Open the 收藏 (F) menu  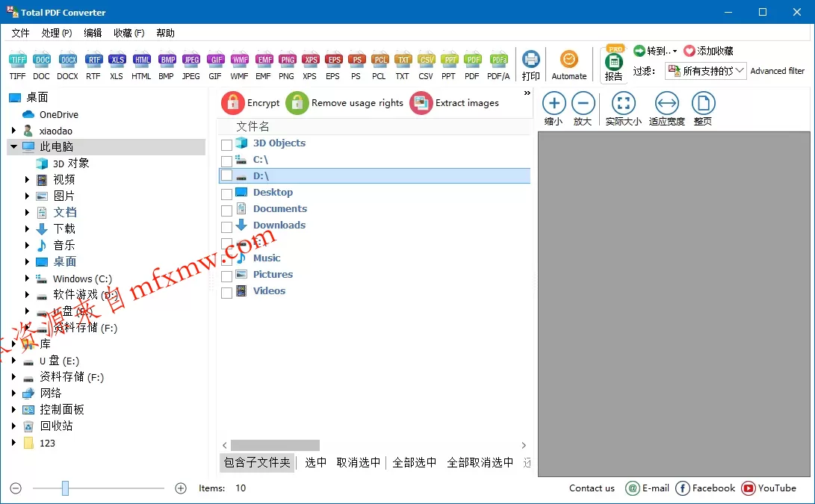point(129,33)
